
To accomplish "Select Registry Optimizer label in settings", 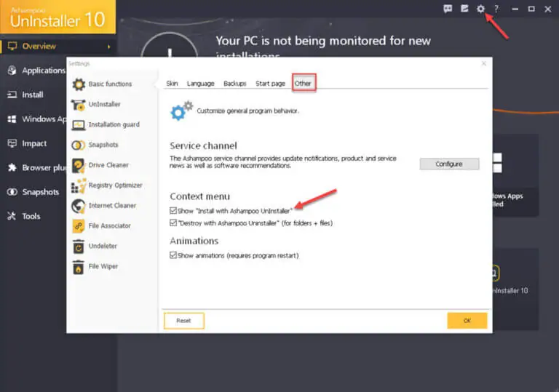I will click(116, 185).
